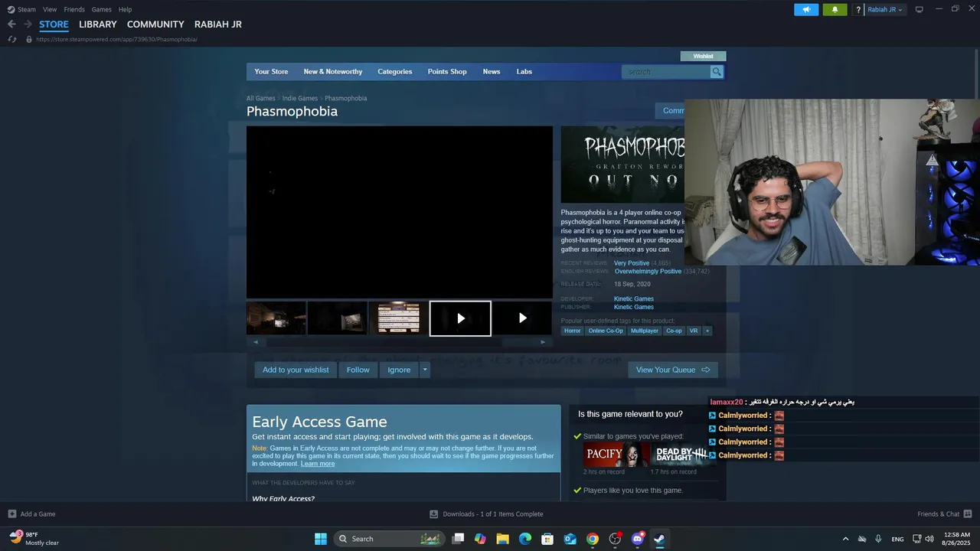The image size is (980, 551).
Task: Open Labs in store nav
Action: pos(524,72)
